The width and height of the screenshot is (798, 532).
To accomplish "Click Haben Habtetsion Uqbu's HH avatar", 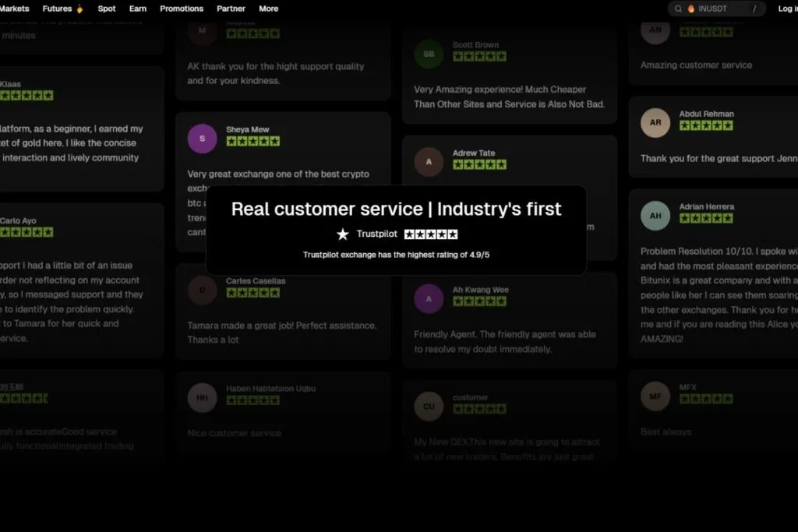I will (202, 398).
